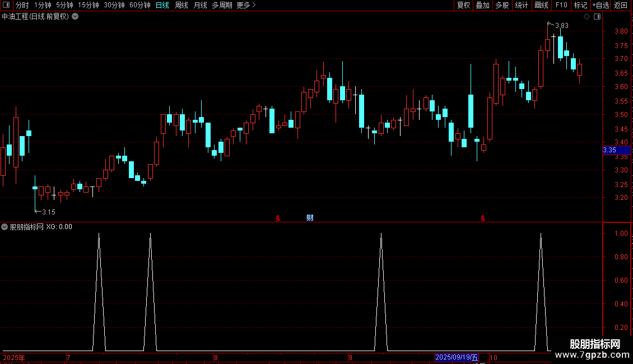Viewport: 633px width, 364px height.
Task: Toggle the left side panel icon
Action: [6, 5]
